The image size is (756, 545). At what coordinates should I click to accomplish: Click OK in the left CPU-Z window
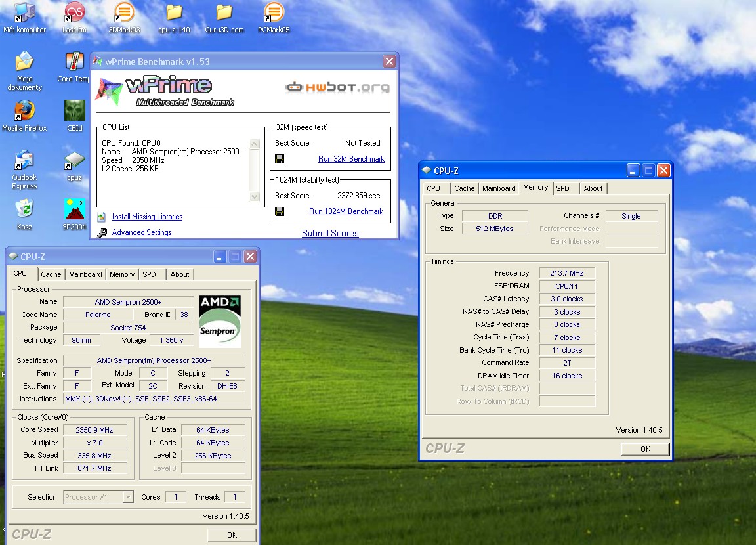[232, 535]
